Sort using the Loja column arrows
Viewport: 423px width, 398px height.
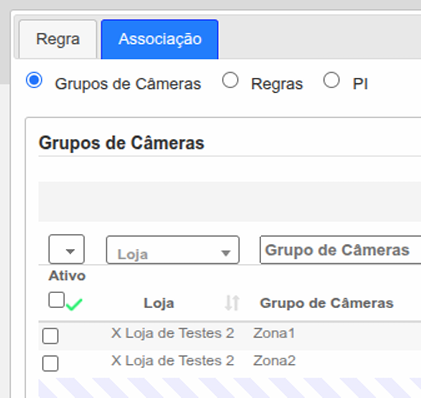232,303
